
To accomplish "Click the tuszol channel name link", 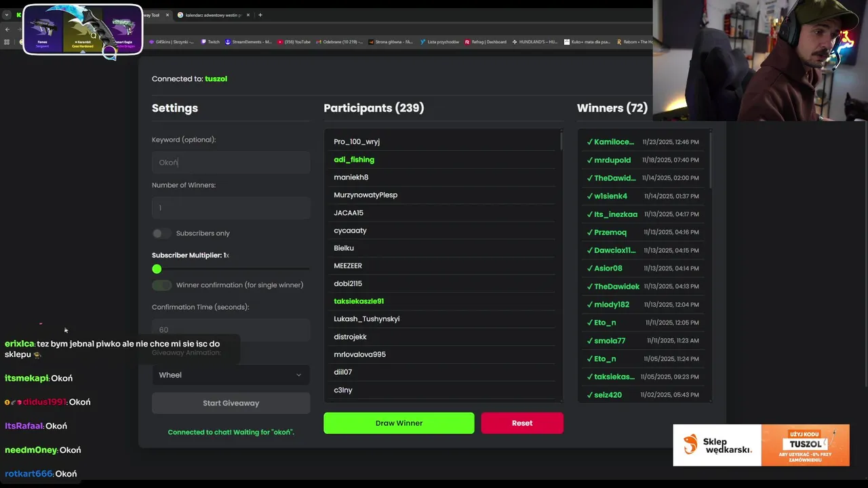I will click(x=216, y=79).
